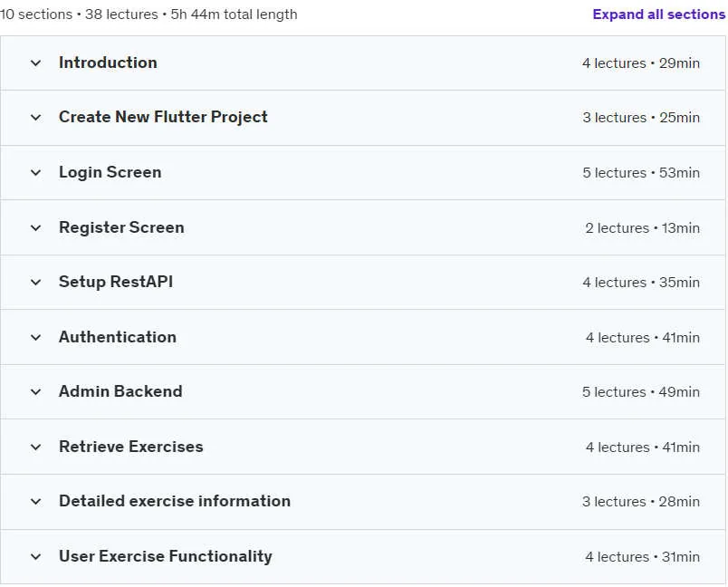Click the User Exercise Functionality chevron
The image size is (728, 587).
[35, 557]
